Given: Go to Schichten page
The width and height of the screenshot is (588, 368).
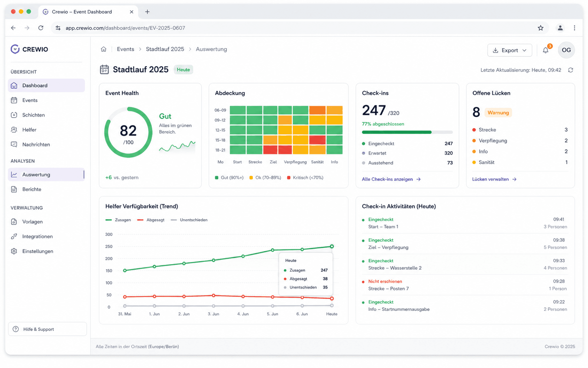Looking at the screenshot, I should tap(46, 115).
